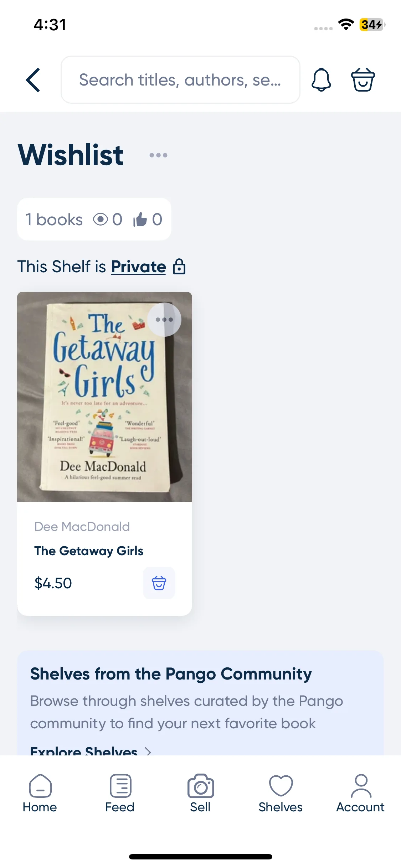Go back using the left chevron arrow

point(33,80)
